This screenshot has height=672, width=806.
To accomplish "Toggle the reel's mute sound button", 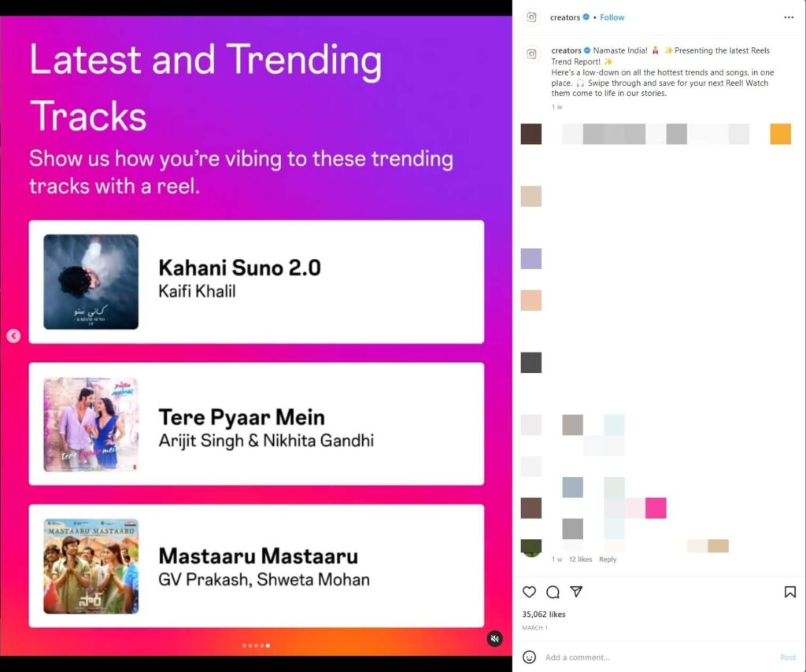I will click(494, 639).
